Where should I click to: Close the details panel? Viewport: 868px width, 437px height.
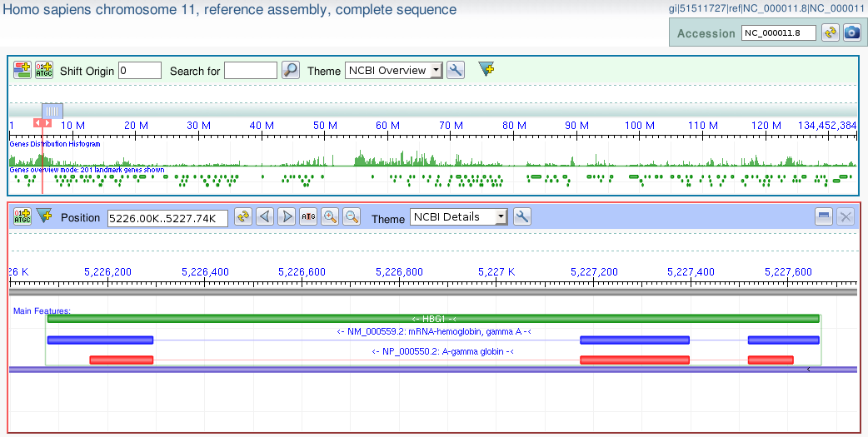pos(846,217)
